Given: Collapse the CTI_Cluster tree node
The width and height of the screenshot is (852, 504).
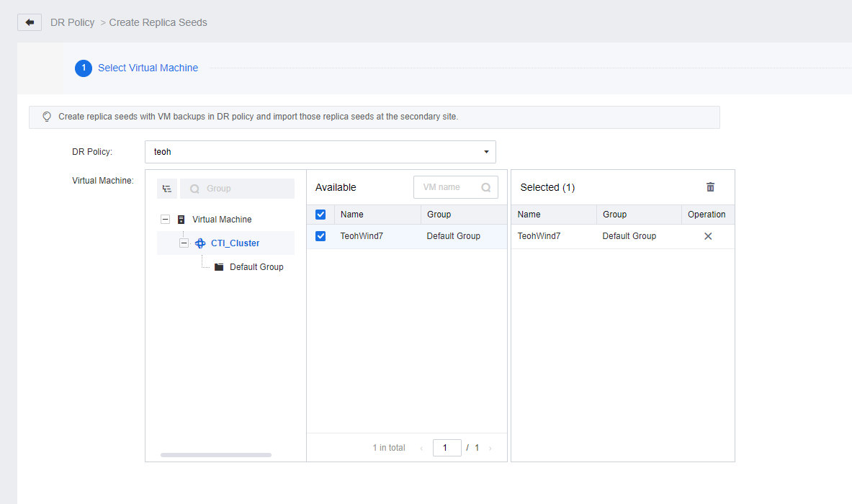Looking at the screenshot, I should click(184, 243).
